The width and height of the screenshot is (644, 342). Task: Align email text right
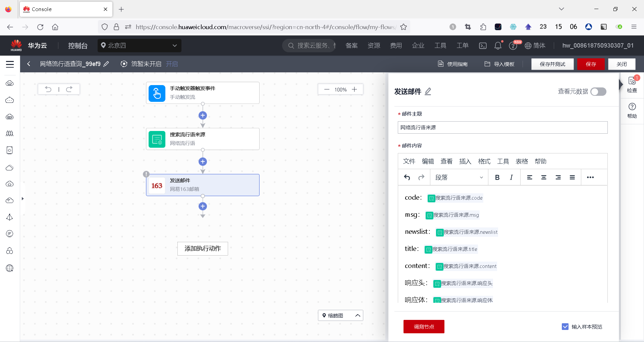pos(558,178)
